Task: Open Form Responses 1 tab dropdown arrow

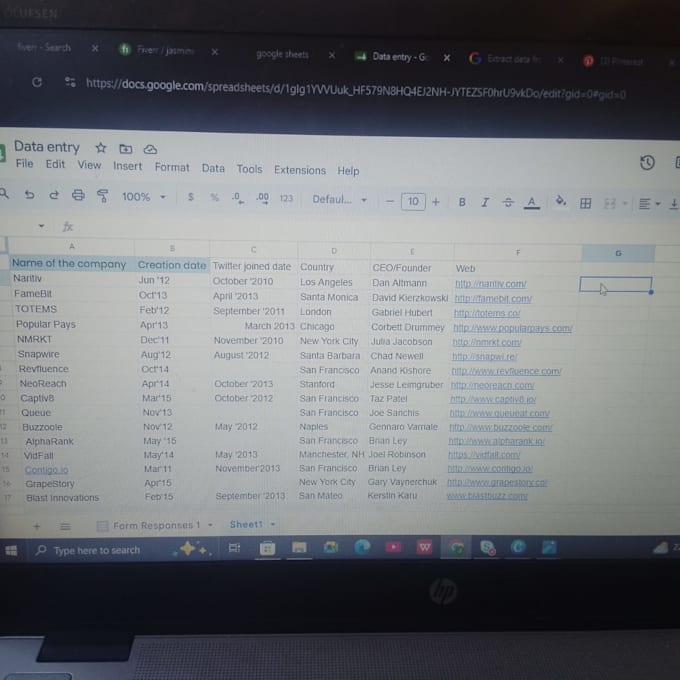Action: point(210,525)
